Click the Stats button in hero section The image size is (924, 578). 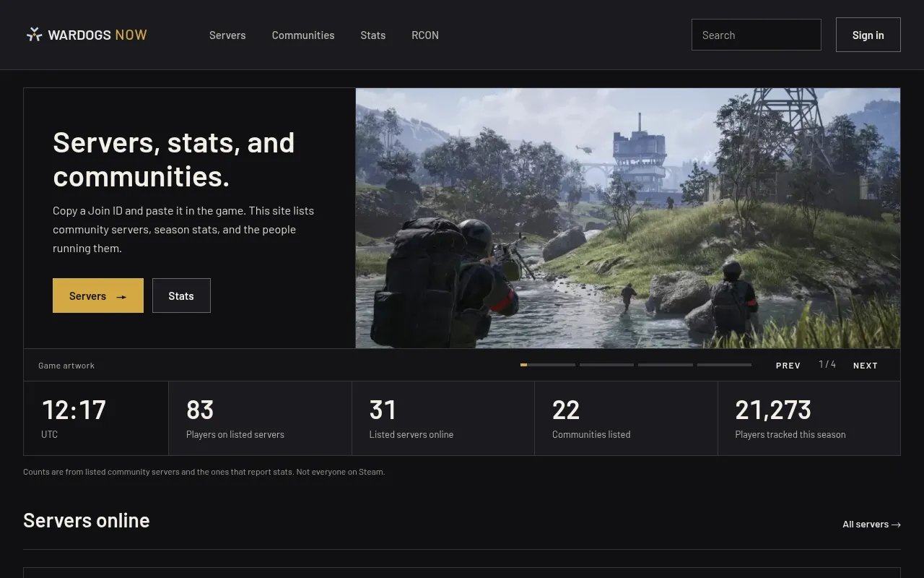pyautogui.click(x=181, y=296)
